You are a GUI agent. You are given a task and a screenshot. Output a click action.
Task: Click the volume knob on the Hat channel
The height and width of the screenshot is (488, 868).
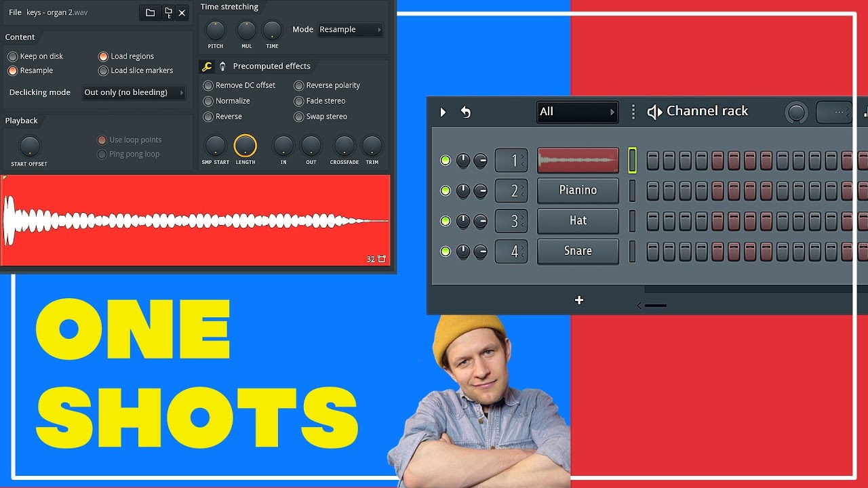[480, 221]
